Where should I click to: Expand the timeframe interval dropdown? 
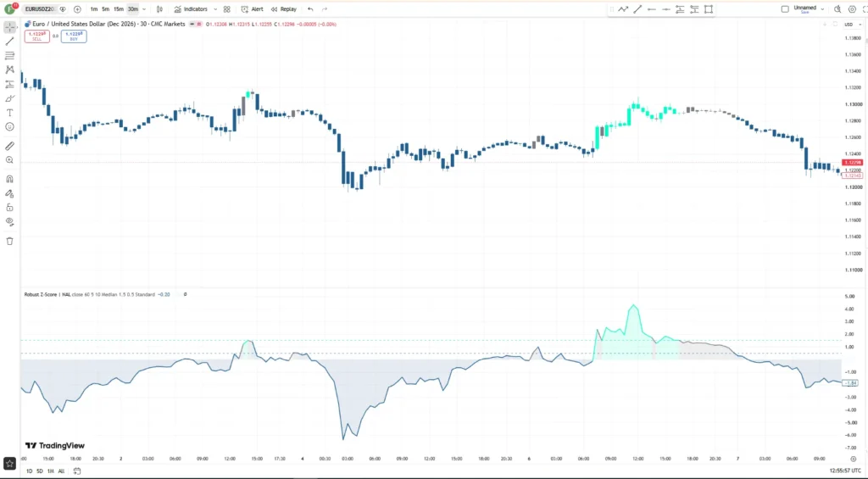click(x=144, y=8)
